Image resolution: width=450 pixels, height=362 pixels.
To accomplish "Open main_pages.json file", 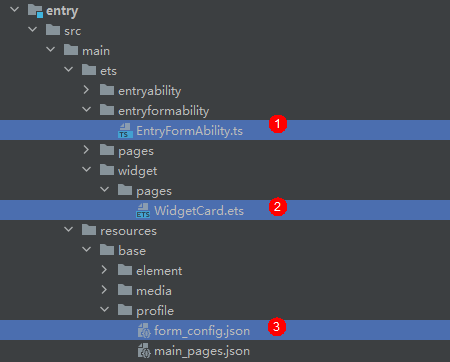I will 202,351.
